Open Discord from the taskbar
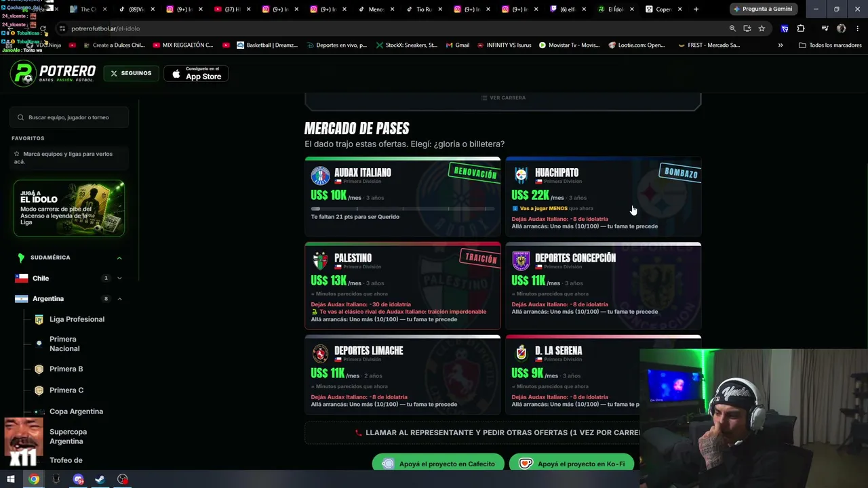 pos(78,479)
